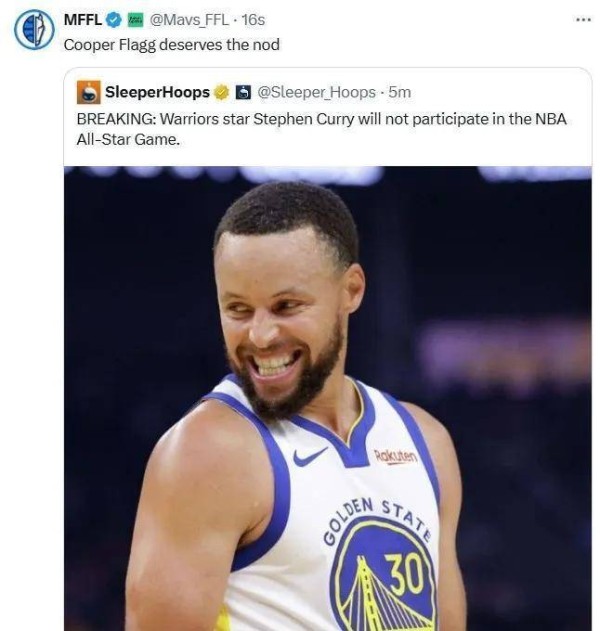The image size is (600, 631).
Task: Click the 5m quoted tweet timestamp
Action: pos(400,92)
